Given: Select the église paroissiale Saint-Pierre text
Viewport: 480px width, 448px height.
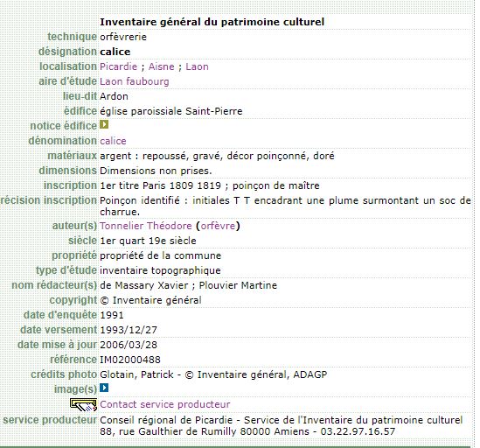Looking at the screenshot, I should [x=171, y=111].
